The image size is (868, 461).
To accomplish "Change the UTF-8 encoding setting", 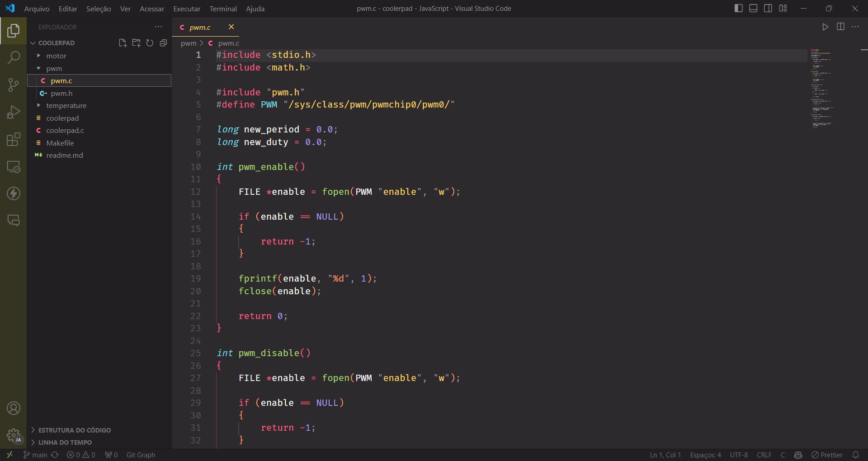I will point(739,455).
